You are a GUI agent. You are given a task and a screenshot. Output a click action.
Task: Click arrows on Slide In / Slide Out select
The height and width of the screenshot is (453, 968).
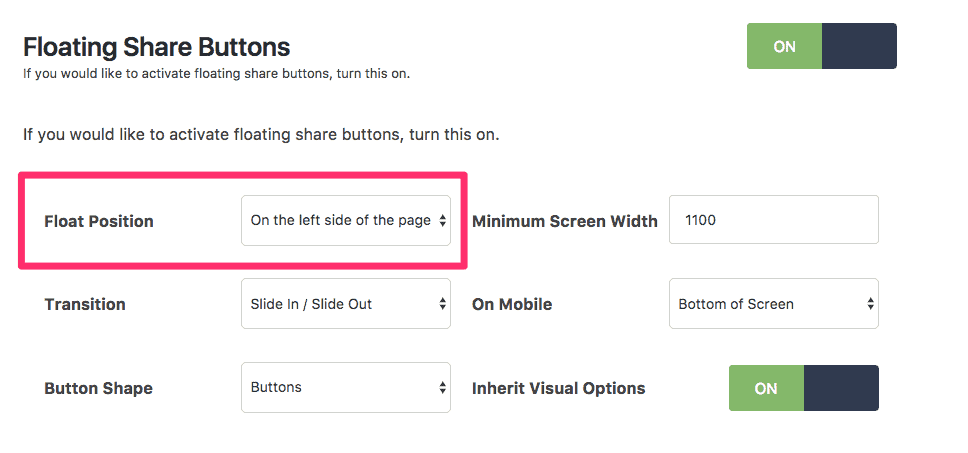442,304
